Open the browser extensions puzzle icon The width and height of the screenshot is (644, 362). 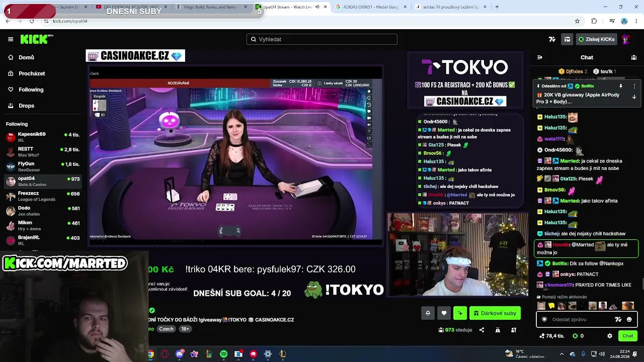click(594, 21)
